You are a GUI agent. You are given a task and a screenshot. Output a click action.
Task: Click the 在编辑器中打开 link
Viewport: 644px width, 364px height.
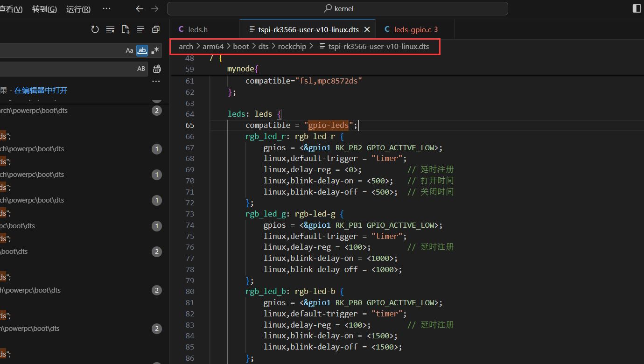41,91
